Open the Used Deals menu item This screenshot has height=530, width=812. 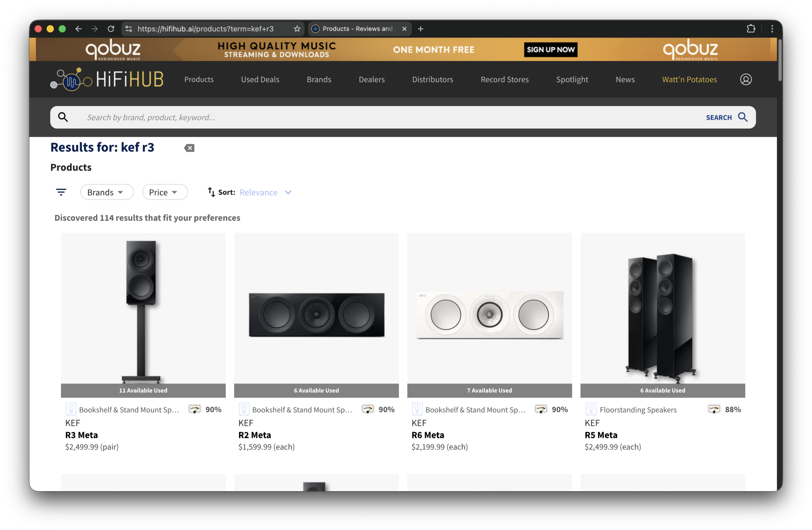(x=260, y=80)
